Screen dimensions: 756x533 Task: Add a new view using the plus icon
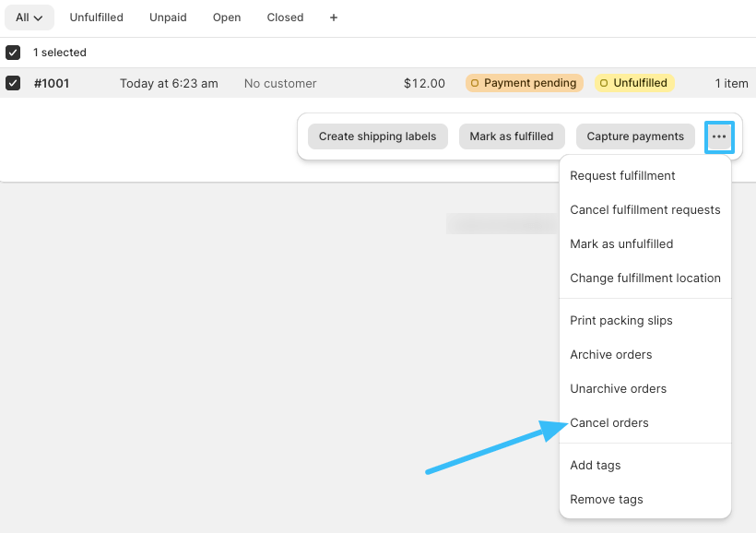[333, 17]
